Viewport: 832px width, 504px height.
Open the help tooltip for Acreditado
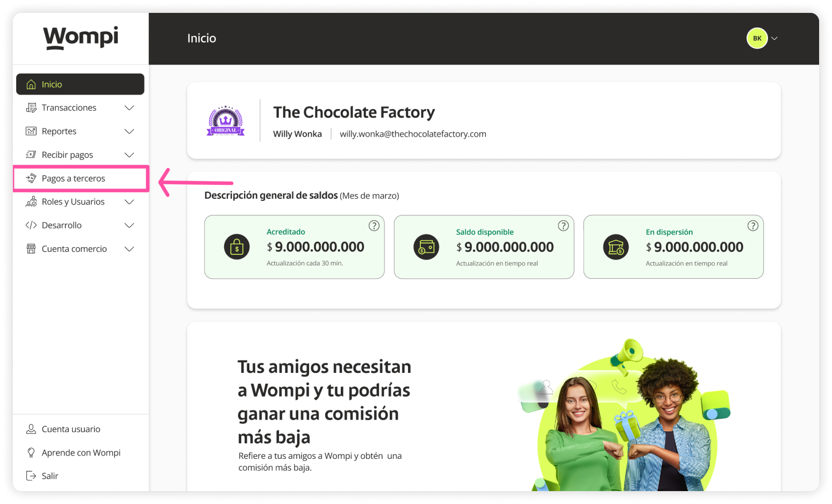pyautogui.click(x=375, y=226)
